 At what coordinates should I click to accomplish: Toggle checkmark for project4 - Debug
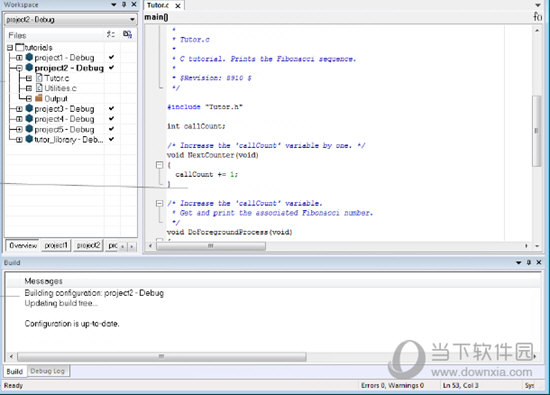click(x=111, y=119)
